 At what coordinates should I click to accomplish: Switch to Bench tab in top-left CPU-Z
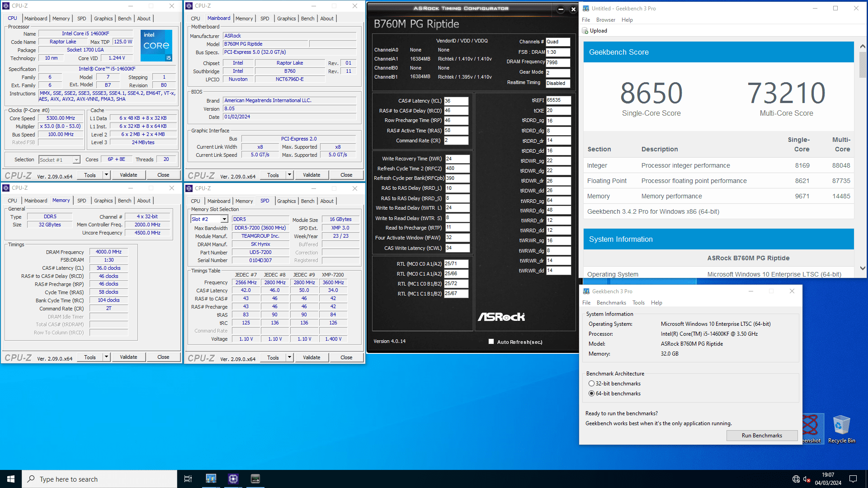[124, 19]
